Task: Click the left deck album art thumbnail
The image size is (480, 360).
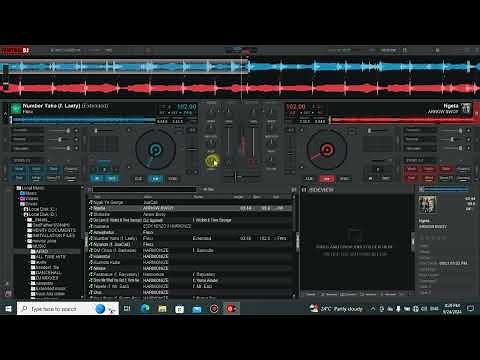Action: coord(16,108)
